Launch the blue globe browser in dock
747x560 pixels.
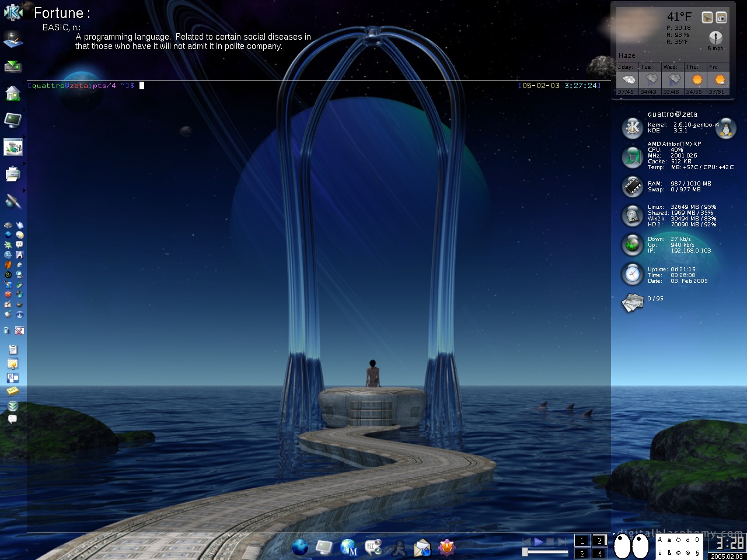[300, 547]
